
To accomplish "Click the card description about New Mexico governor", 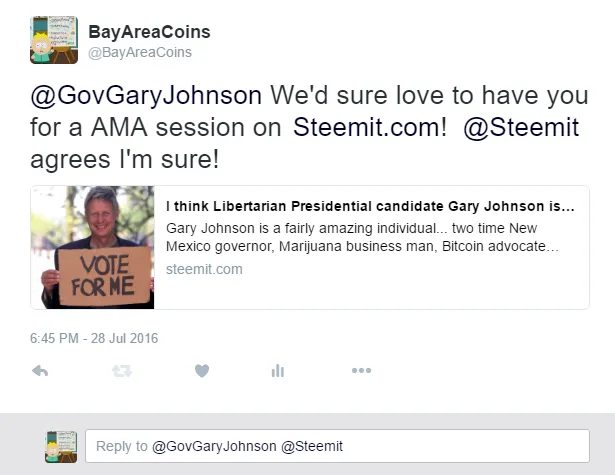I will point(362,237).
